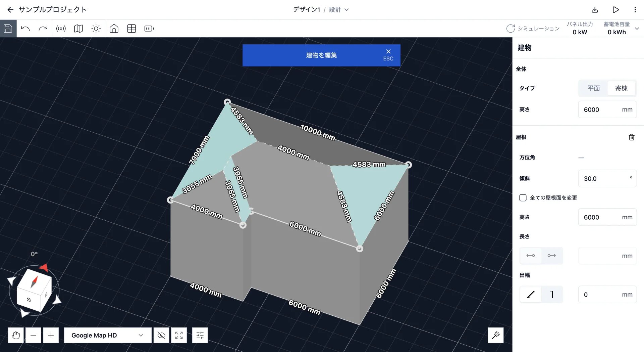
Task: Select the battery storage tool
Action: tap(149, 29)
